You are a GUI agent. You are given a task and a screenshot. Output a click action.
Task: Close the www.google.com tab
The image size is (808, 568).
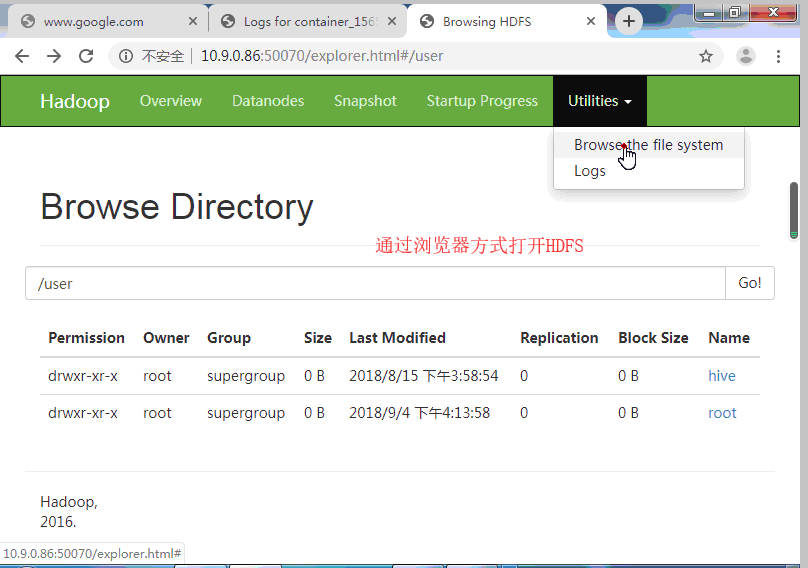point(193,21)
